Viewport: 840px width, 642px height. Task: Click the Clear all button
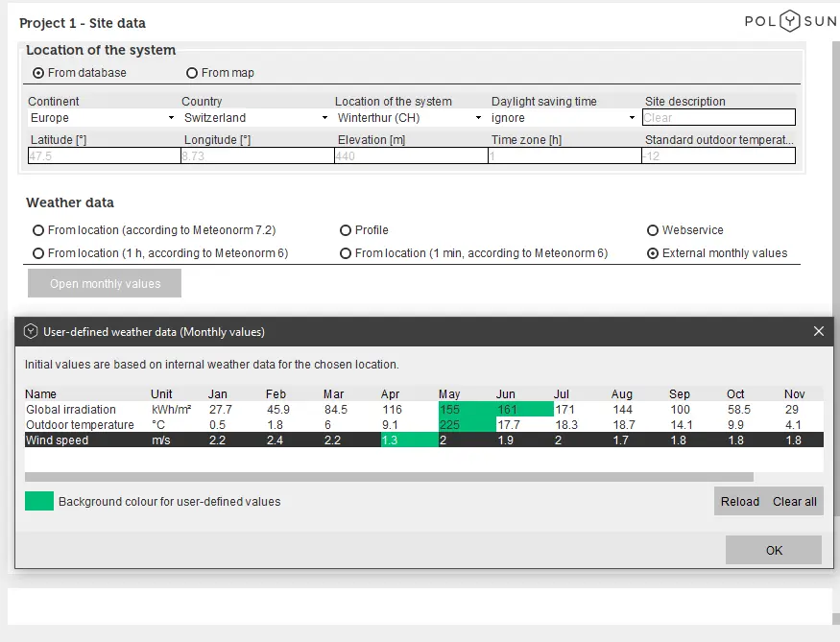[x=795, y=501]
